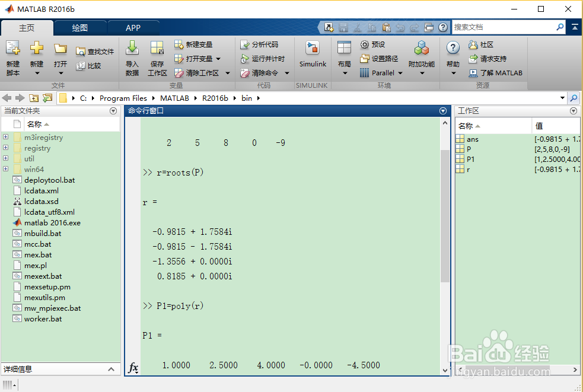Open the Current Folder panel actions menu

pos(113,111)
